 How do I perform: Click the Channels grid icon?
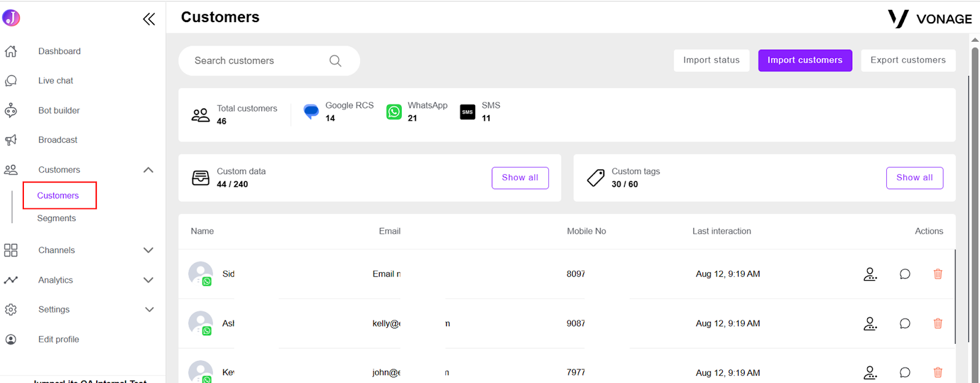(11, 250)
